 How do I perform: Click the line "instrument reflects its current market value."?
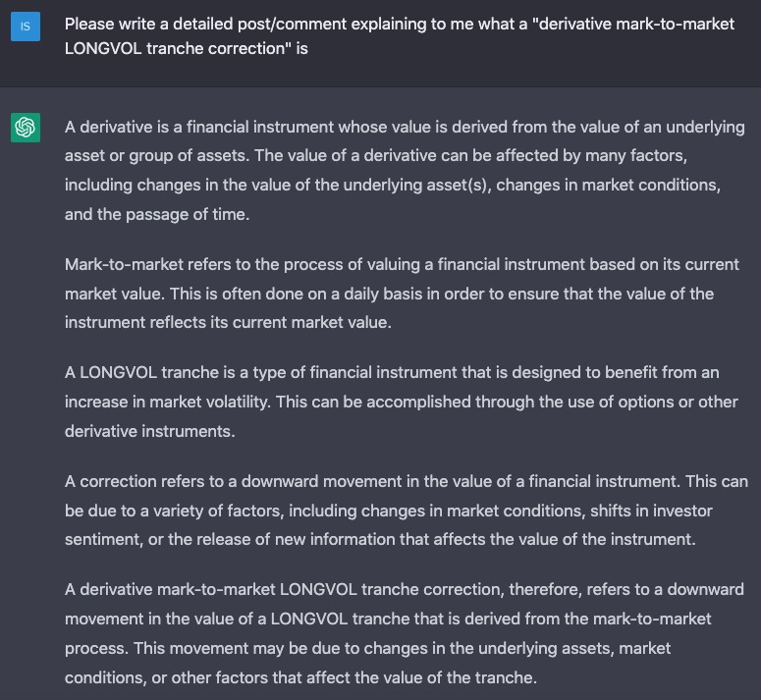coord(228,322)
